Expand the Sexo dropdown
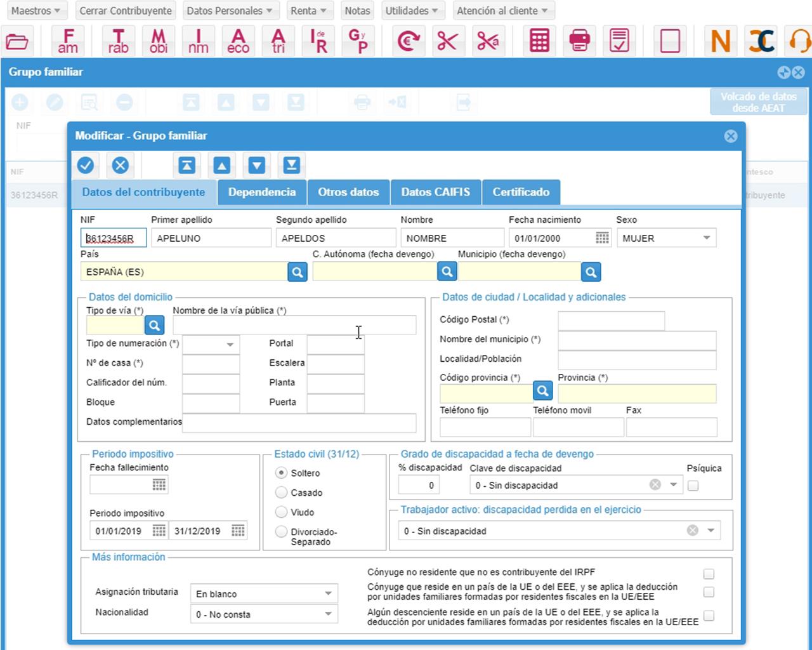This screenshot has width=812, height=650. pyautogui.click(x=706, y=238)
